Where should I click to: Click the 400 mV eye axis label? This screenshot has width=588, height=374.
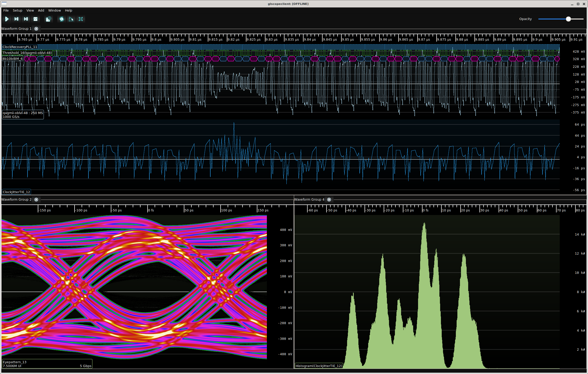[x=286, y=230]
